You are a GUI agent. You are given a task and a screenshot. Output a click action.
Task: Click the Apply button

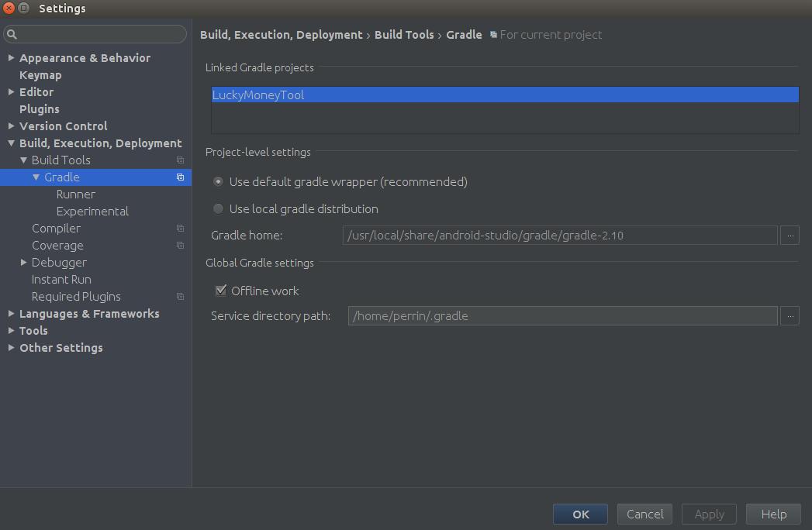pos(709,514)
